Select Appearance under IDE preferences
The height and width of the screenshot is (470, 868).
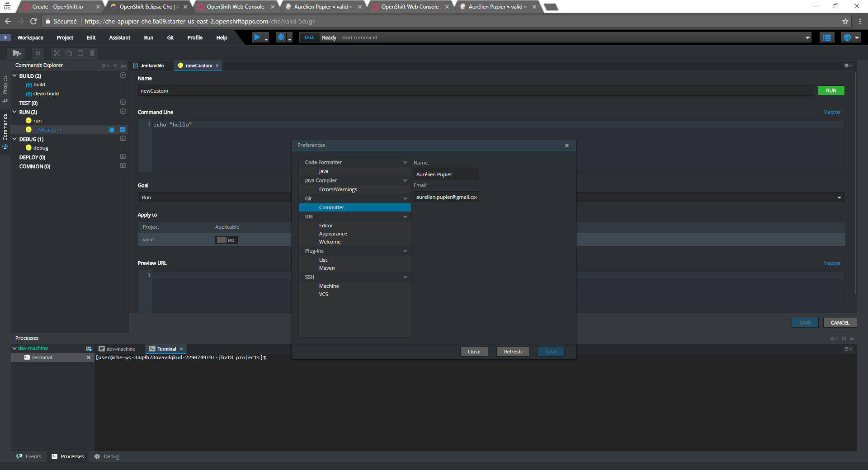click(x=333, y=234)
